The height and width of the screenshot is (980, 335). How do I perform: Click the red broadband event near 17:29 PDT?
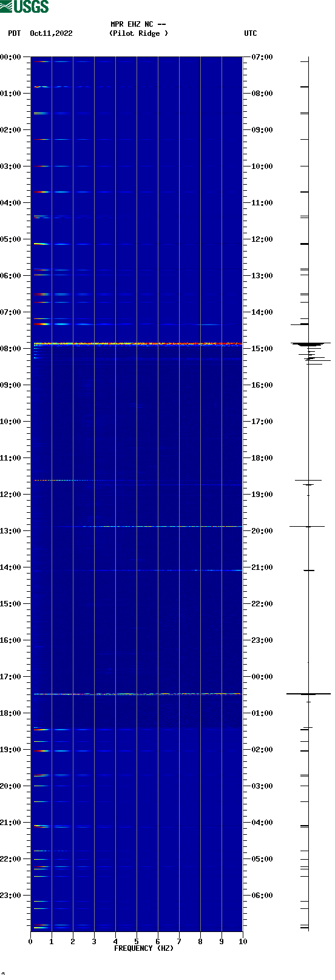(138, 694)
